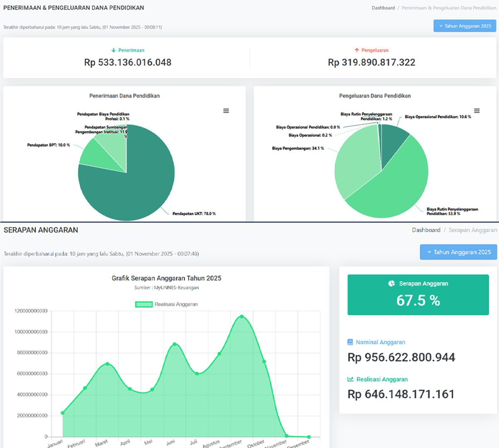Click the green down-arrow icon beside Penerimaan
The height and width of the screenshot is (448, 499).
point(113,50)
